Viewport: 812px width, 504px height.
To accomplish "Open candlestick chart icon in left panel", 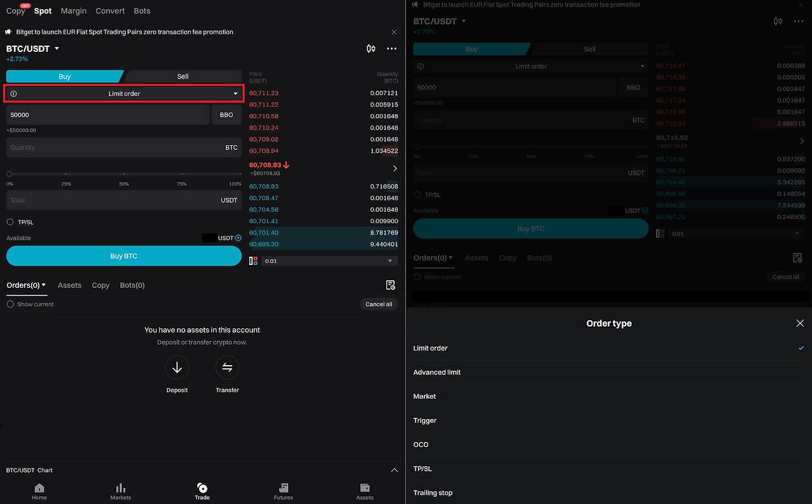I will pyautogui.click(x=371, y=49).
